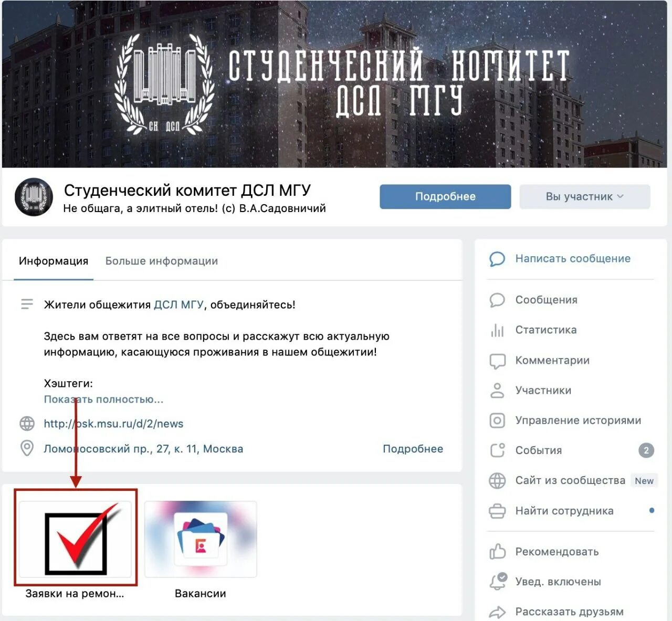Expand description with Показать полностью
This screenshot has width=672, height=621.
103,399
